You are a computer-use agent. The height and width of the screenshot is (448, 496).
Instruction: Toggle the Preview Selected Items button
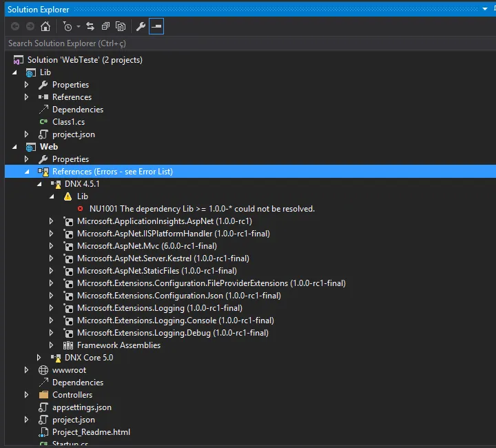point(156,26)
